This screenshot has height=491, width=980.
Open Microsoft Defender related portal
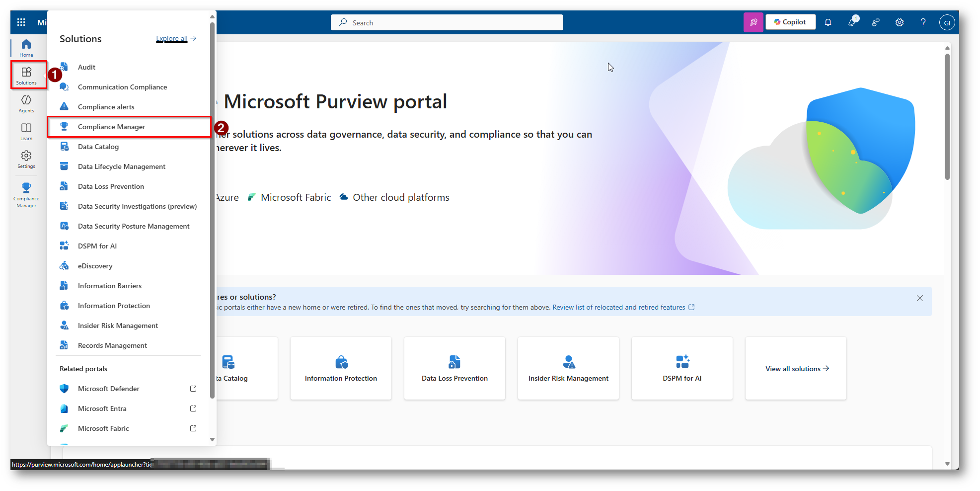coord(129,389)
